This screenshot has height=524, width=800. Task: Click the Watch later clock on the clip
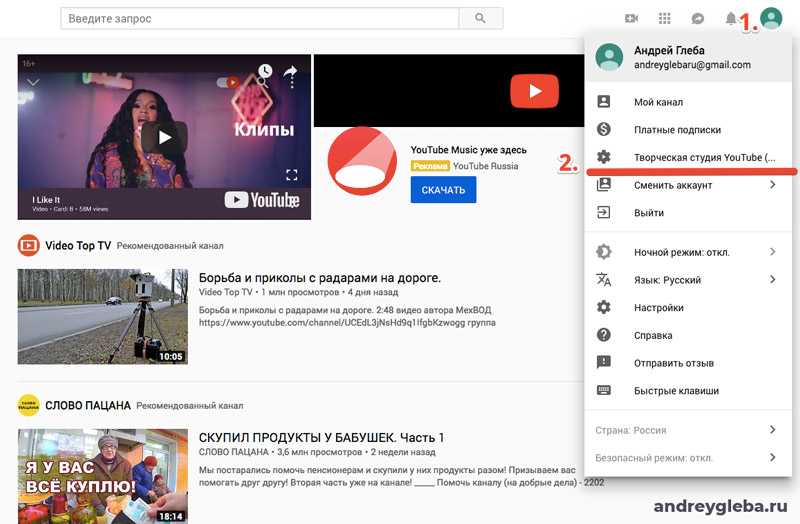click(x=265, y=71)
